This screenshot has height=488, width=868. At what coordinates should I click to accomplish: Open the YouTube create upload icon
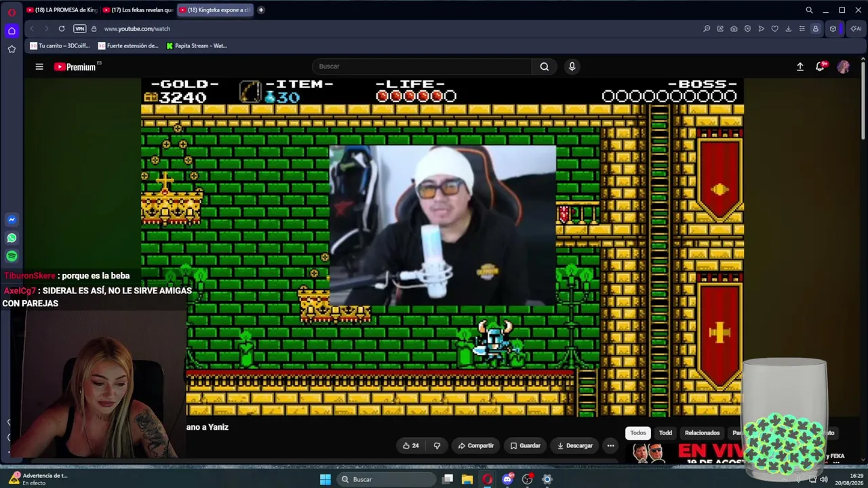(800, 66)
